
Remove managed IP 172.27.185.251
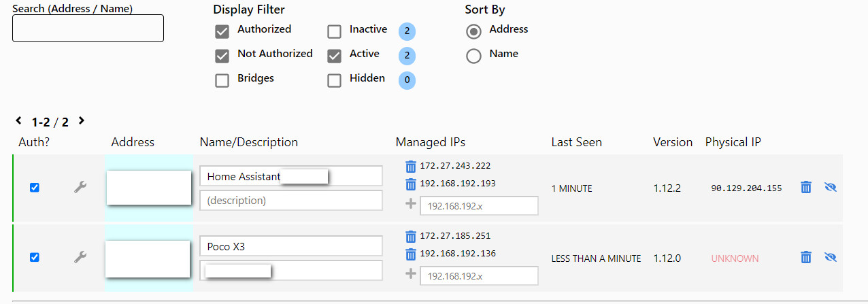point(410,236)
